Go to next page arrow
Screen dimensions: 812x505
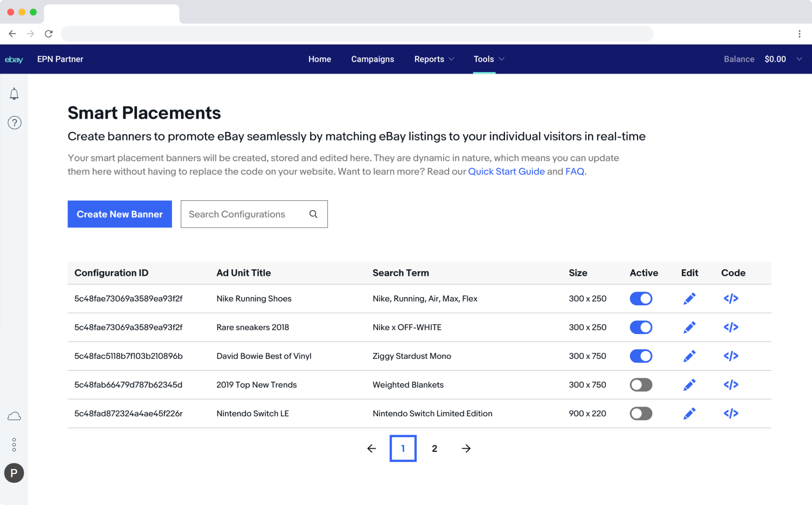pyautogui.click(x=466, y=448)
